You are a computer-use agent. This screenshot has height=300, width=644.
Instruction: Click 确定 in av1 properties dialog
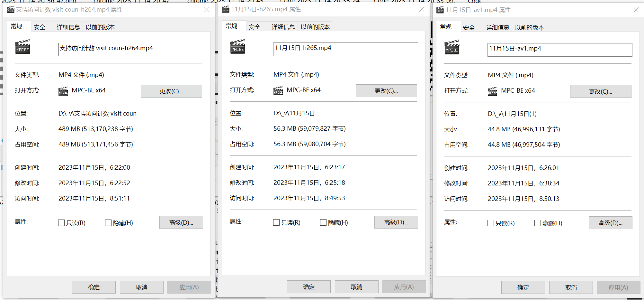click(523, 287)
